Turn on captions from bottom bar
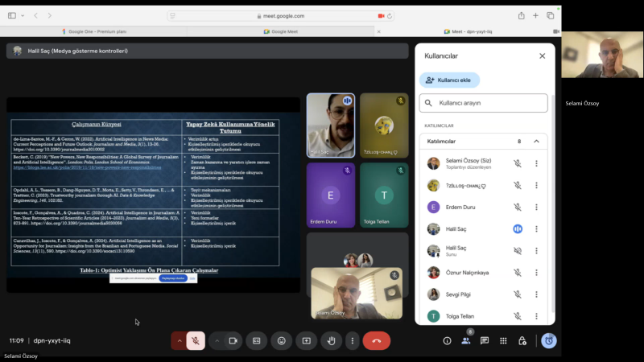Image resolution: width=644 pixels, height=362 pixels. point(256,340)
